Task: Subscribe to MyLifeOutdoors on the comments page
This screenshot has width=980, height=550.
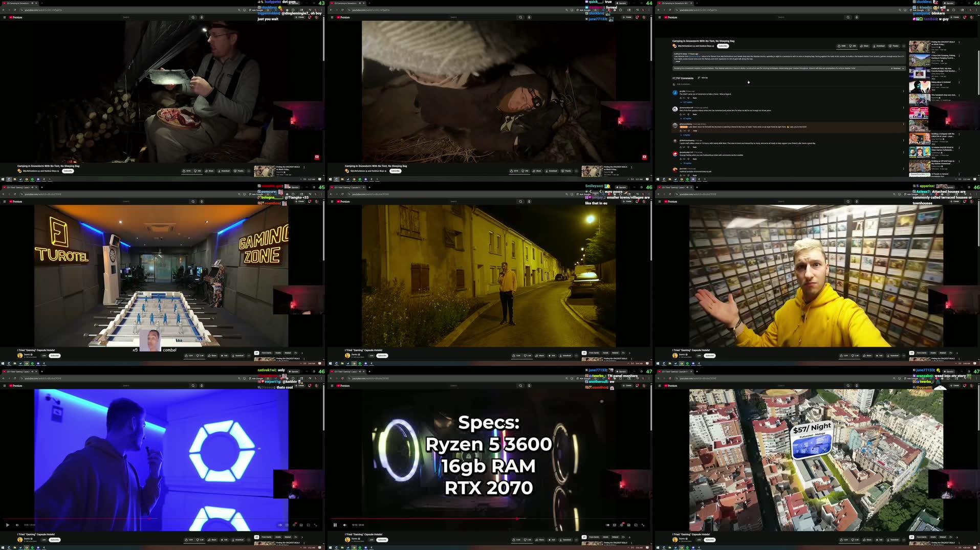Action: click(723, 46)
